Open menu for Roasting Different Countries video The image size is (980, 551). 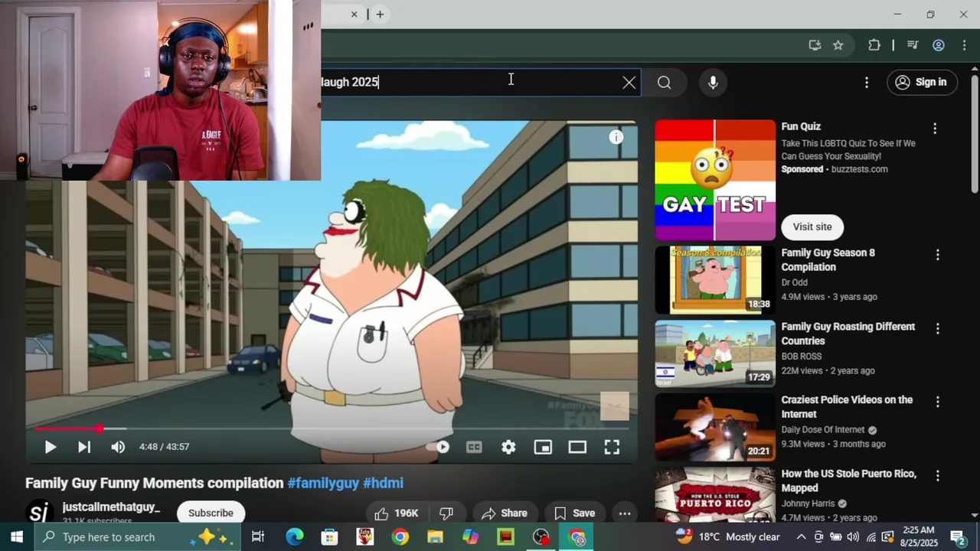(937, 328)
